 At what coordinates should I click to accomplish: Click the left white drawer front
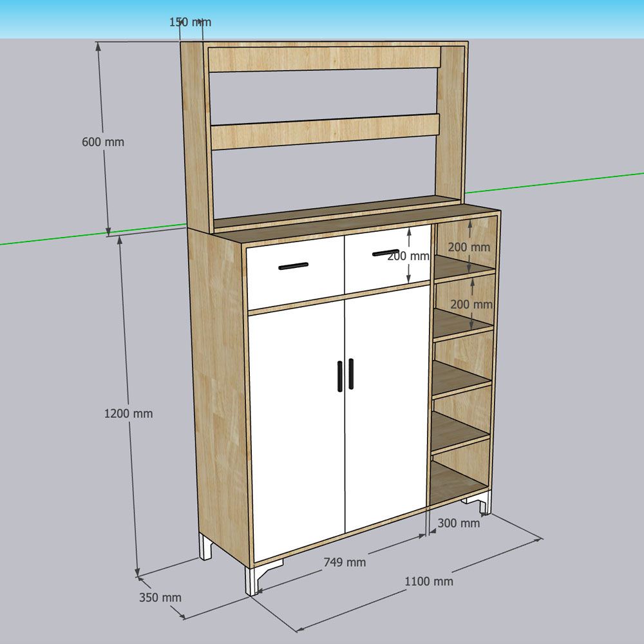click(296, 272)
